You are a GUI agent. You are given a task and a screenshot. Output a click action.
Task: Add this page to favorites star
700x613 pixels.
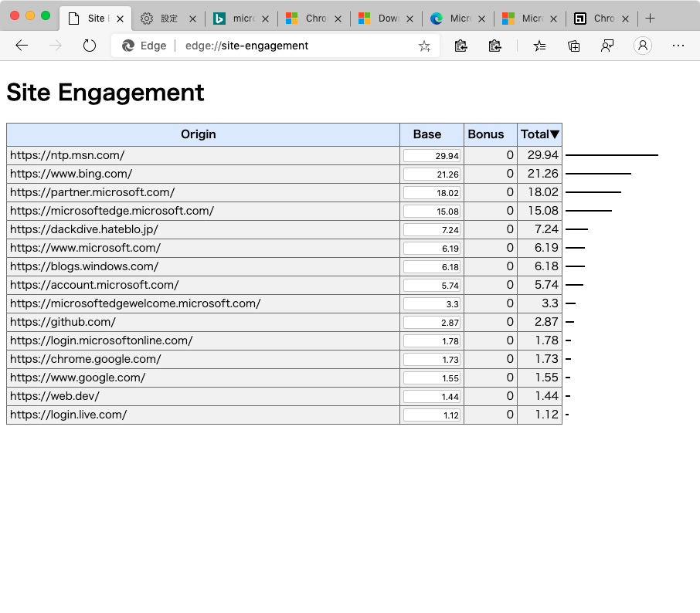pos(424,46)
